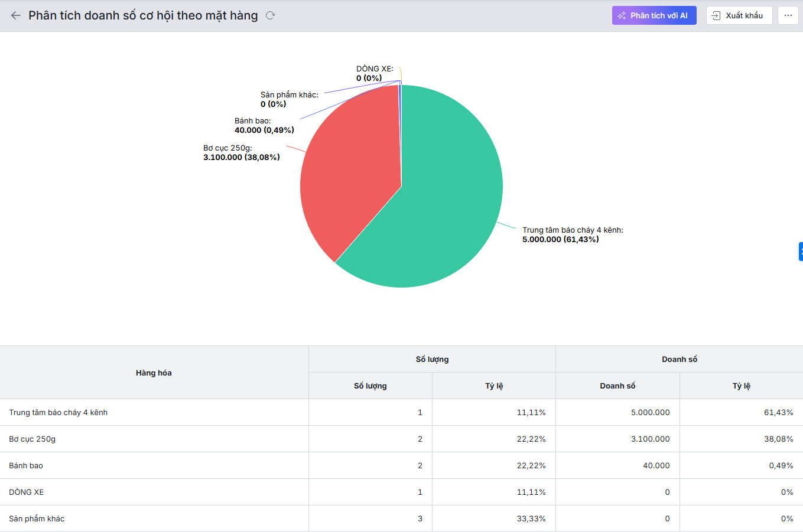Click the Xuất khẩu export button

click(x=739, y=15)
